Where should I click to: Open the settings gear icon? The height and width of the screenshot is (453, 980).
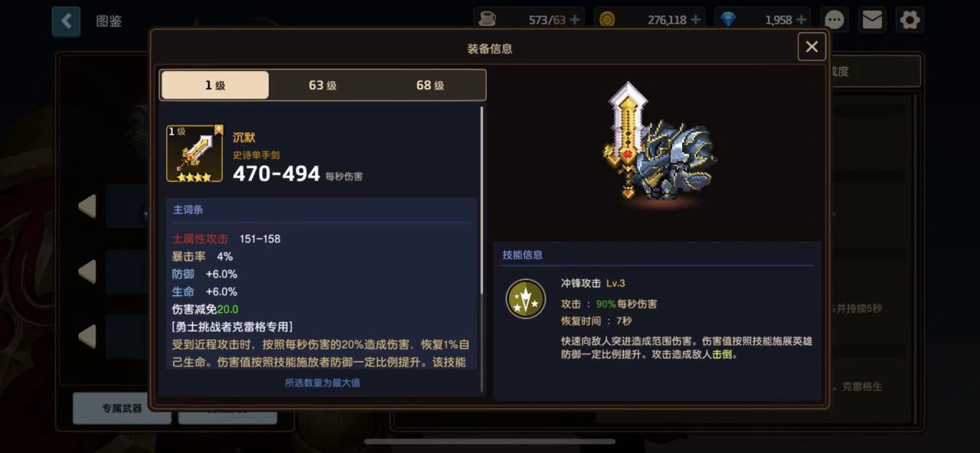click(x=910, y=20)
